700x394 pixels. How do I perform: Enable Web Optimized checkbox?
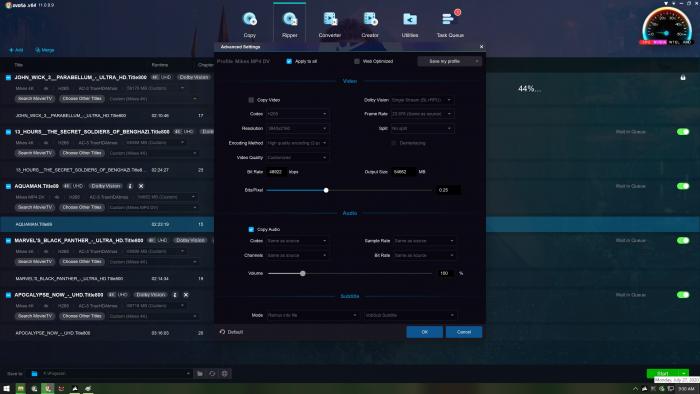[x=357, y=61]
